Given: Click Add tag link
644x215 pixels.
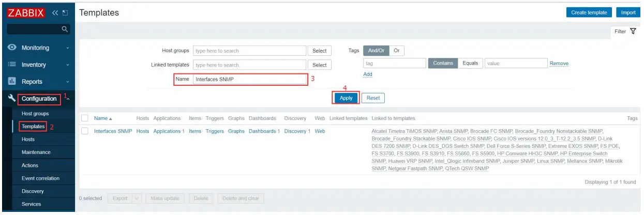Looking at the screenshot, I should 368,74.
